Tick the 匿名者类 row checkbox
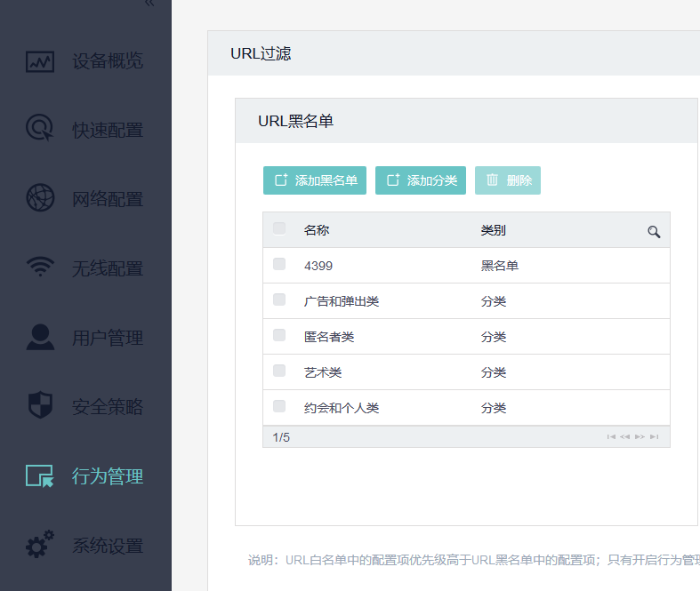Viewport: 700px width, 591px height. coord(279,335)
